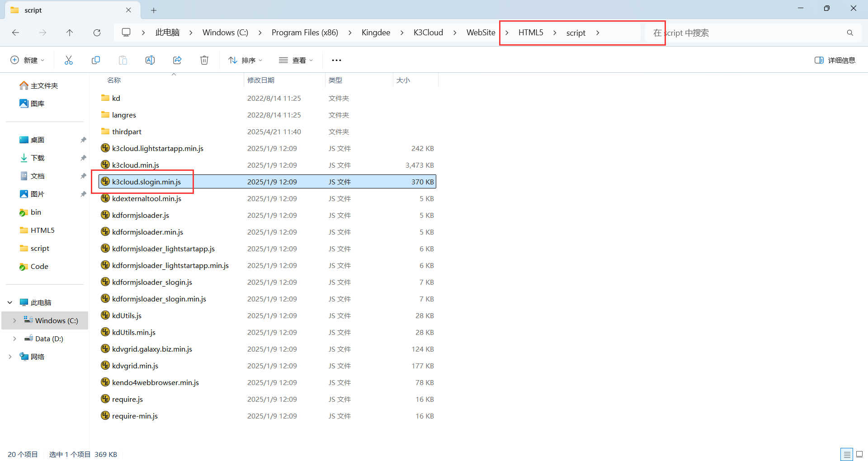Collapse the This PC (此电脑) tree node
Viewport: 868px width, 461px height.
pyautogui.click(x=10, y=302)
